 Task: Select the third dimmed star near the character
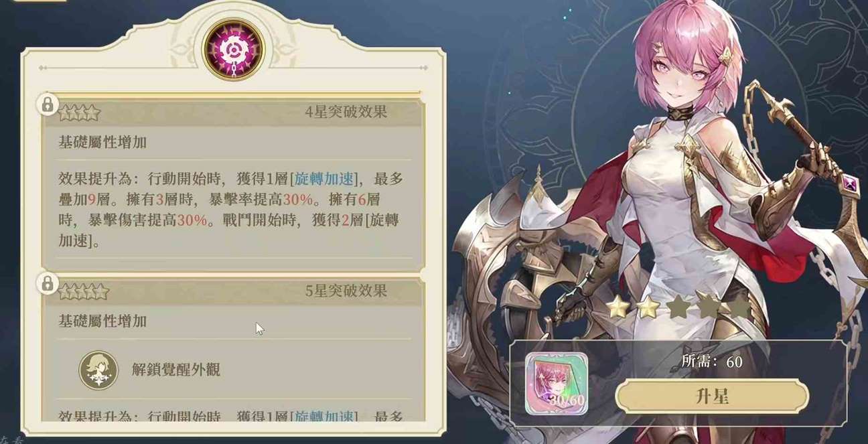678,306
